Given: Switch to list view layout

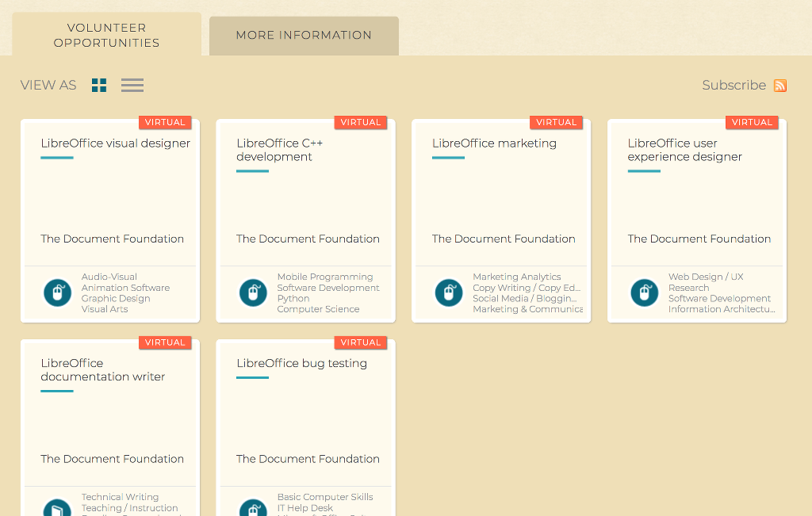Looking at the screenshot, I should [x=132, y=85].
